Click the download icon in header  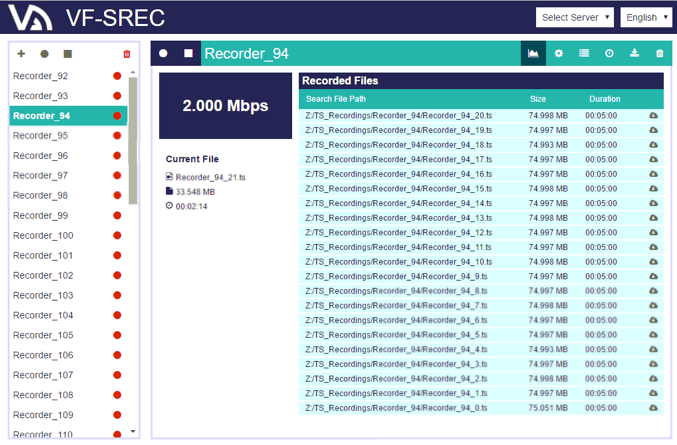click(x=634, y=53)
